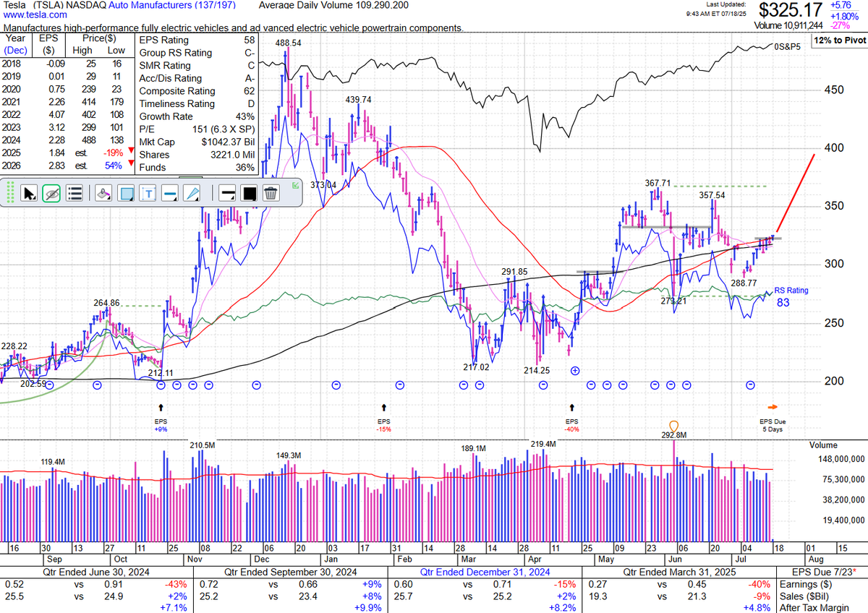Click the 367.71 peak label
This screenshot has height=613, width=868.
click(658, 184)
